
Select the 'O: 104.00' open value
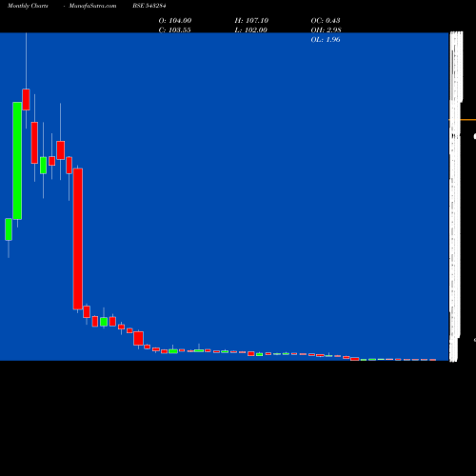point(175,20)
